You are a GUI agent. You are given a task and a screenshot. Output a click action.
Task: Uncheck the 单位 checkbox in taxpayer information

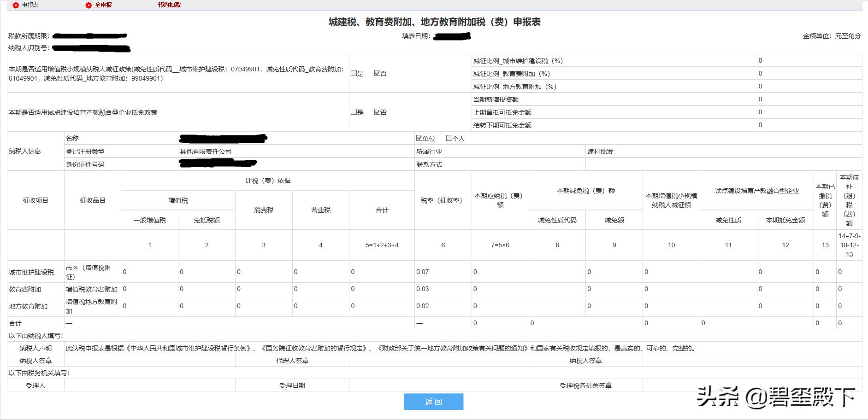click(419, 138)
